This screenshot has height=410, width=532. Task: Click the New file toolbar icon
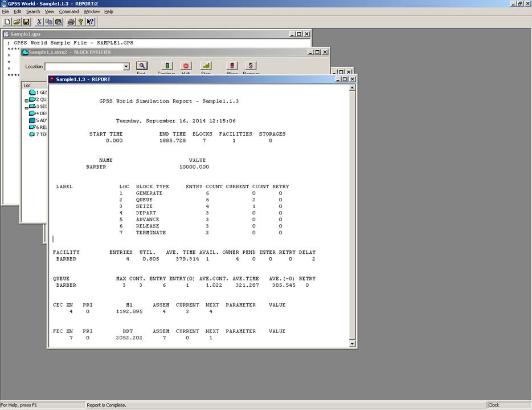coord(7,22)
